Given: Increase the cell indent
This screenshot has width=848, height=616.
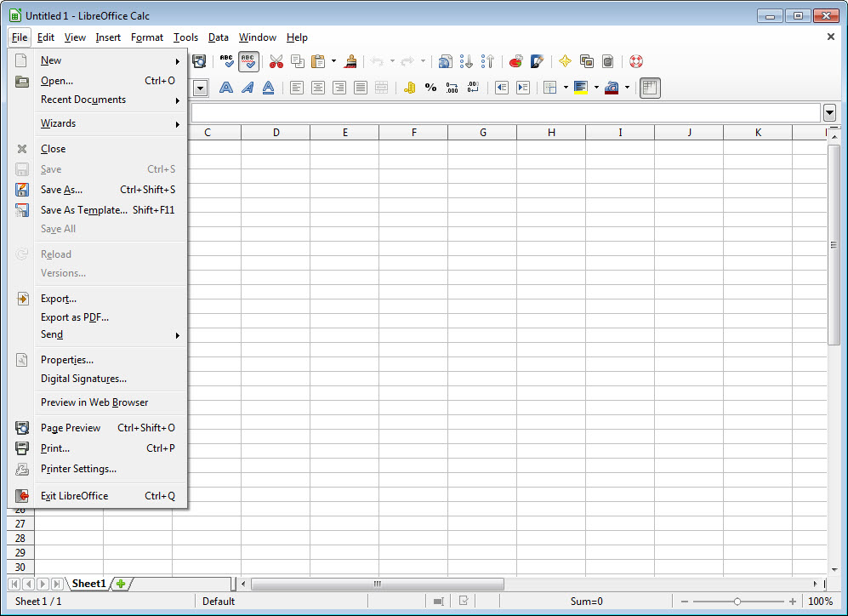Looking at the screenshot, I should click(x=523, y=88).
